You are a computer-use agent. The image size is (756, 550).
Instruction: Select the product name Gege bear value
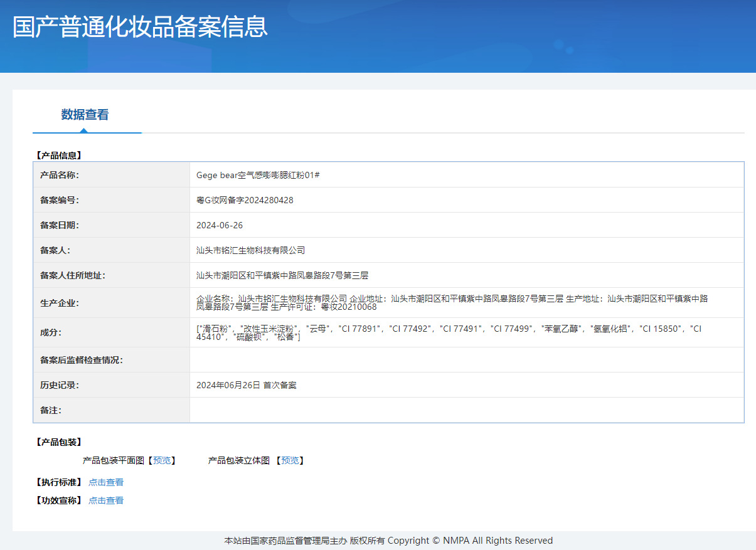click(258, 175)
